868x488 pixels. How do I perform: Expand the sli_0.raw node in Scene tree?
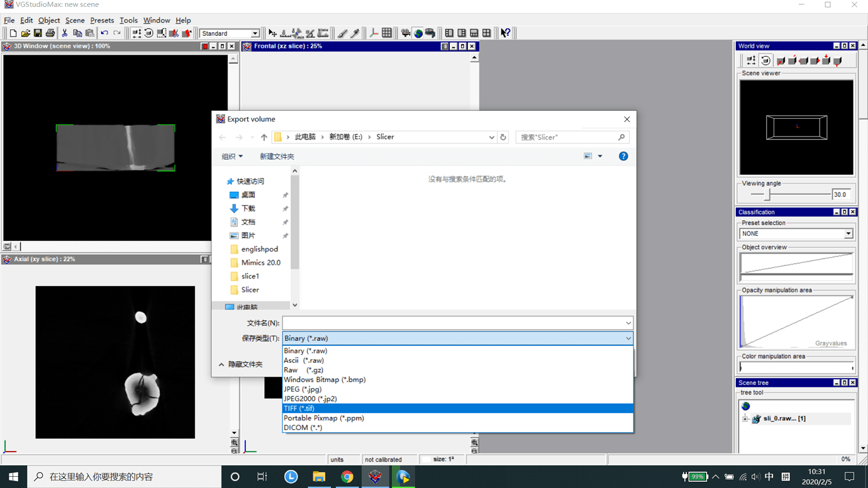pos(745,419)
